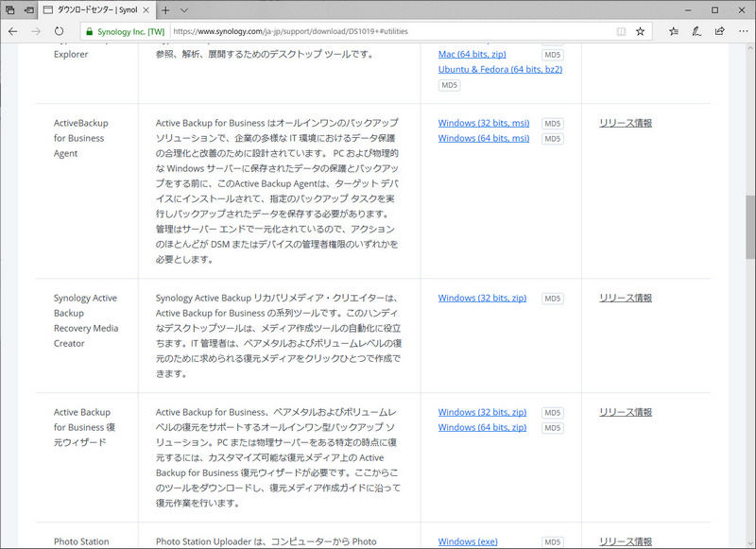Open reading view for this page

(621, 31)
